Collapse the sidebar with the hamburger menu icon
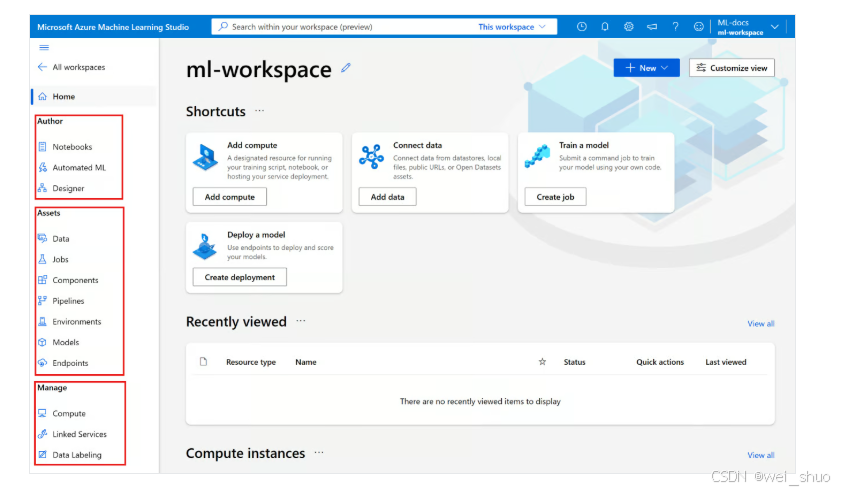The image size is (842, 492). point(44,47)
